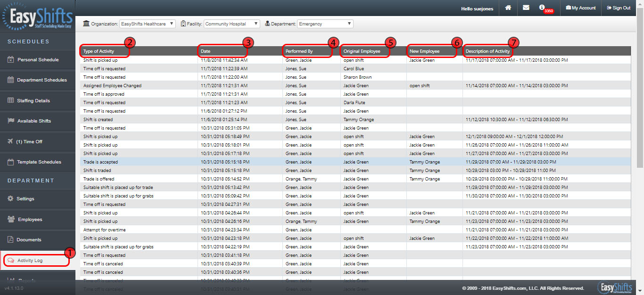Click Sign Out
The image size is (644, 295).
coord(619,8)
